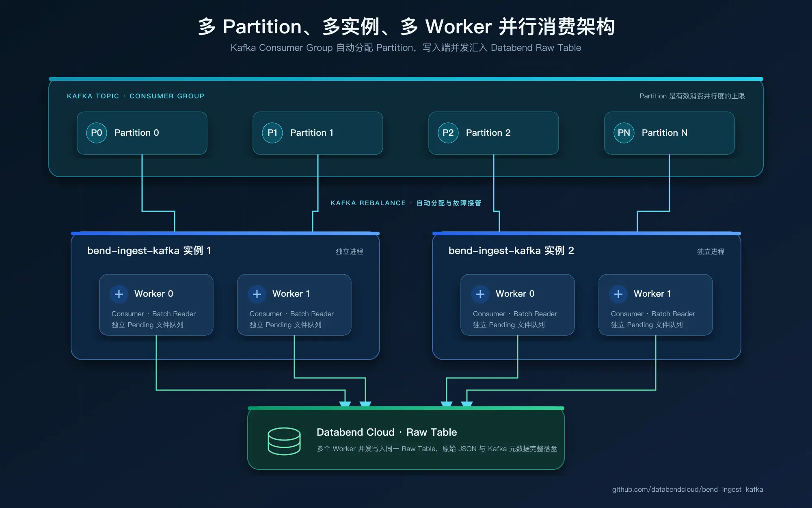Click the KAFKA TOPIC · CONSUMER GROUP heading
Screen dimensions: 812x508
136,96
